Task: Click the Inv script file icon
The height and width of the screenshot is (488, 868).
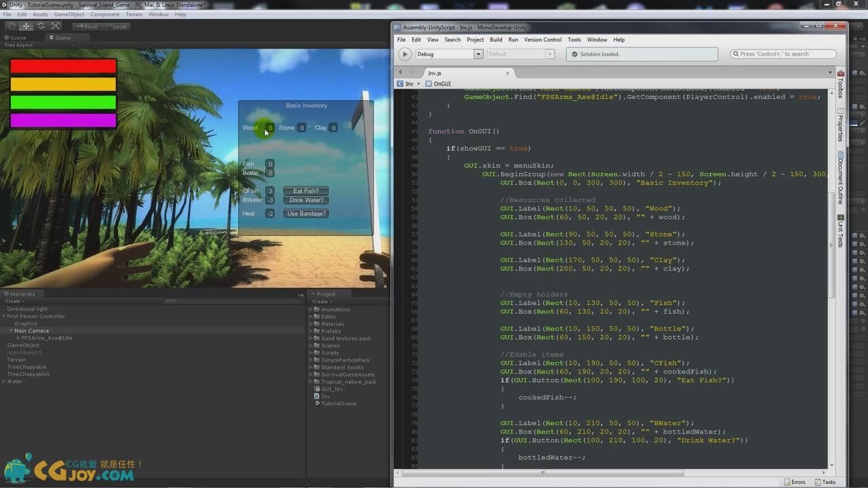Action: pos(317,396)
